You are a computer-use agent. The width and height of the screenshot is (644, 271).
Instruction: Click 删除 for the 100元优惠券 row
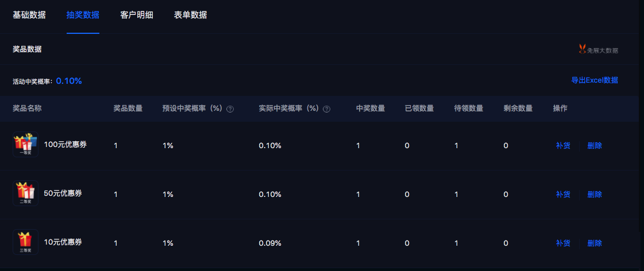pyautogui.click(x=595, y=145)
